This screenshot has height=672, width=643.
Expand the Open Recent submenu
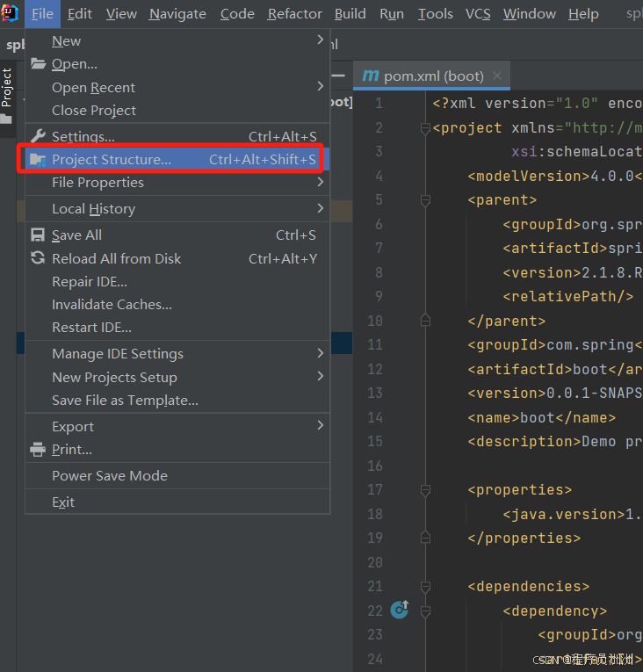click(x=321, y=87)
